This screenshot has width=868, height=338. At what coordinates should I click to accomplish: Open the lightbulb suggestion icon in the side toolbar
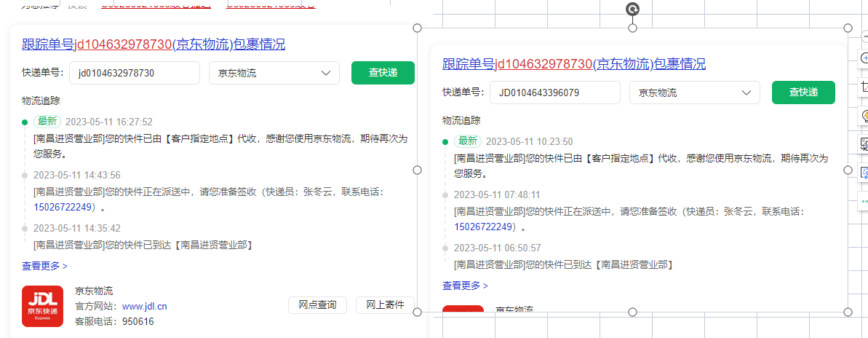[x=864, y=116]
